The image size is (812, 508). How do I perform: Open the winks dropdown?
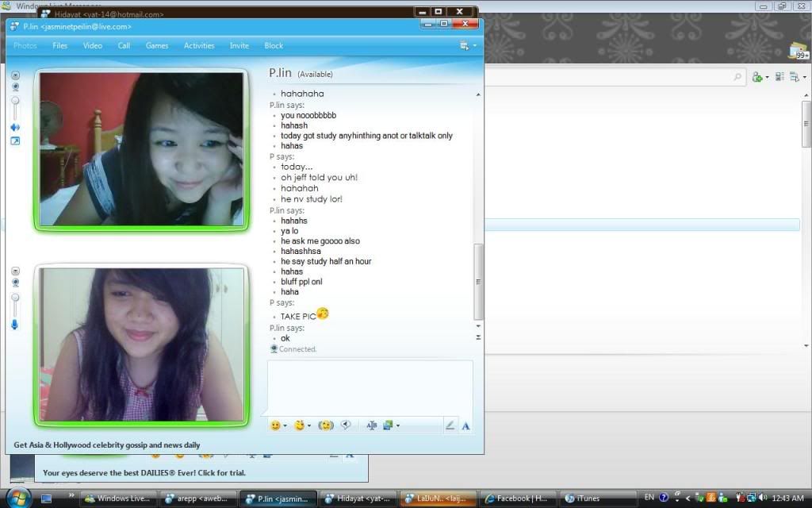click(301, 425)
